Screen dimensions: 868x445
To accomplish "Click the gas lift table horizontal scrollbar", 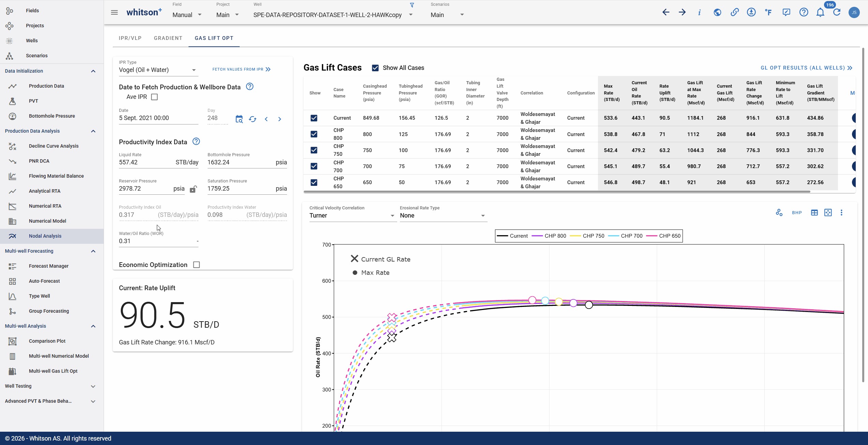I will tap(557, 192).
